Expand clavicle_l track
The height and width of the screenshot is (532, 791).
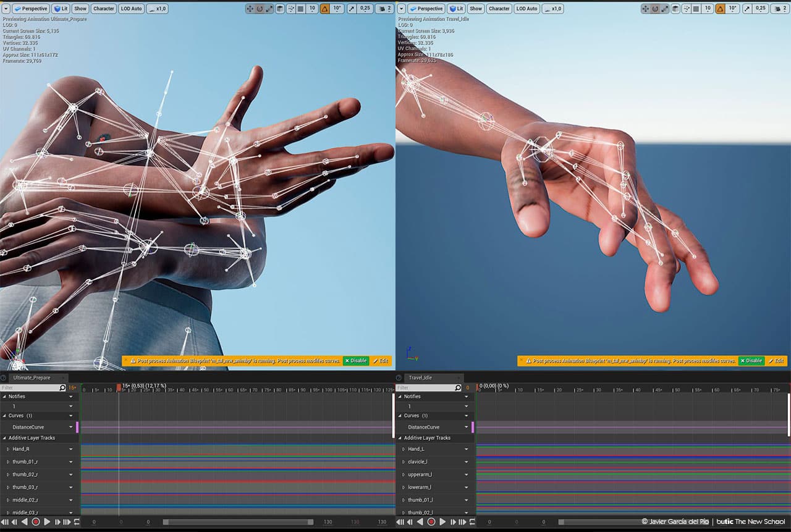coord(404,462)
